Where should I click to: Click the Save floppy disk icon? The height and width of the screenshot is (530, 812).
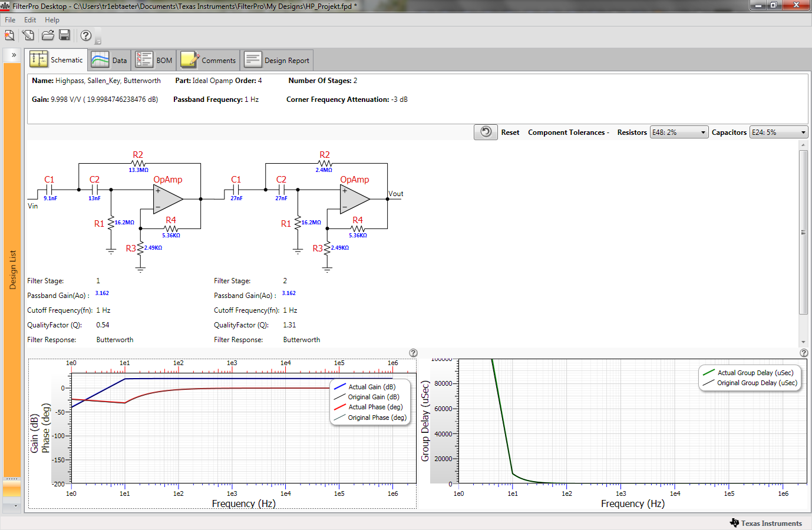65,35
